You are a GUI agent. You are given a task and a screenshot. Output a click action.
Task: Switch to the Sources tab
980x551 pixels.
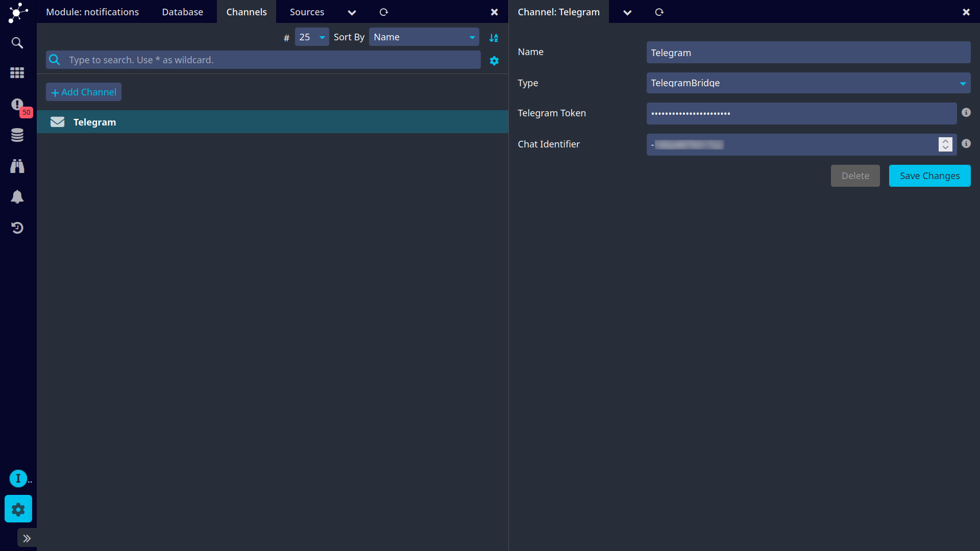click(307, 12)
